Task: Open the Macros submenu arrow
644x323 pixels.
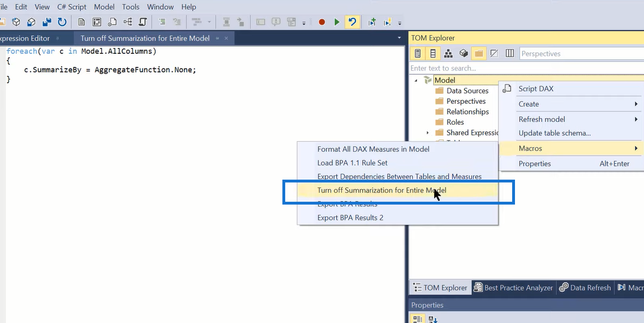Action: (x=636, y=148)
